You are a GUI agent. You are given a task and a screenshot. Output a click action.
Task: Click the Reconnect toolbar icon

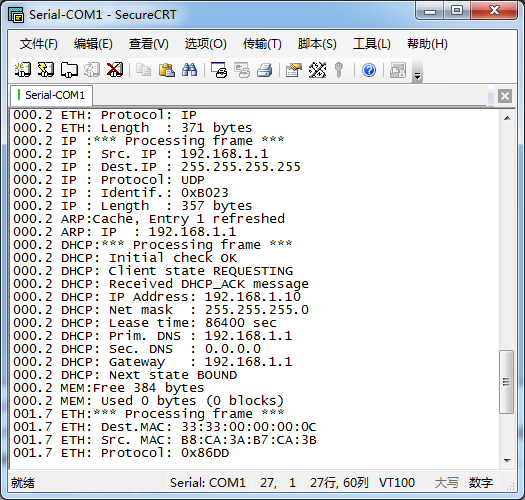tap(92, 70)
